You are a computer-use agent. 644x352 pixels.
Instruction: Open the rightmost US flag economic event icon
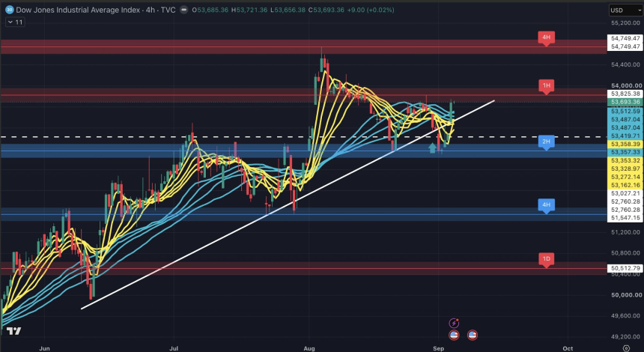point(473,336)
